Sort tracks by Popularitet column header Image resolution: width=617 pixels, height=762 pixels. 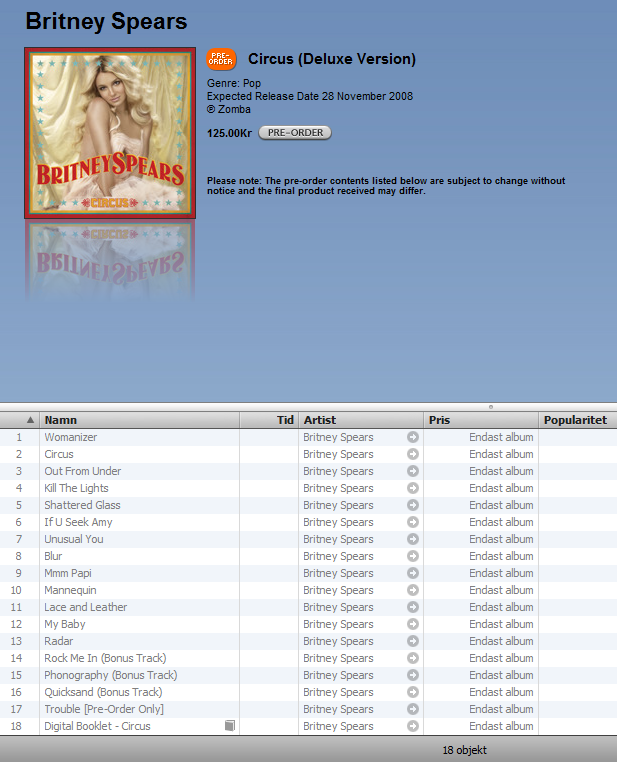pyautogui.click(x=578, y=420)
